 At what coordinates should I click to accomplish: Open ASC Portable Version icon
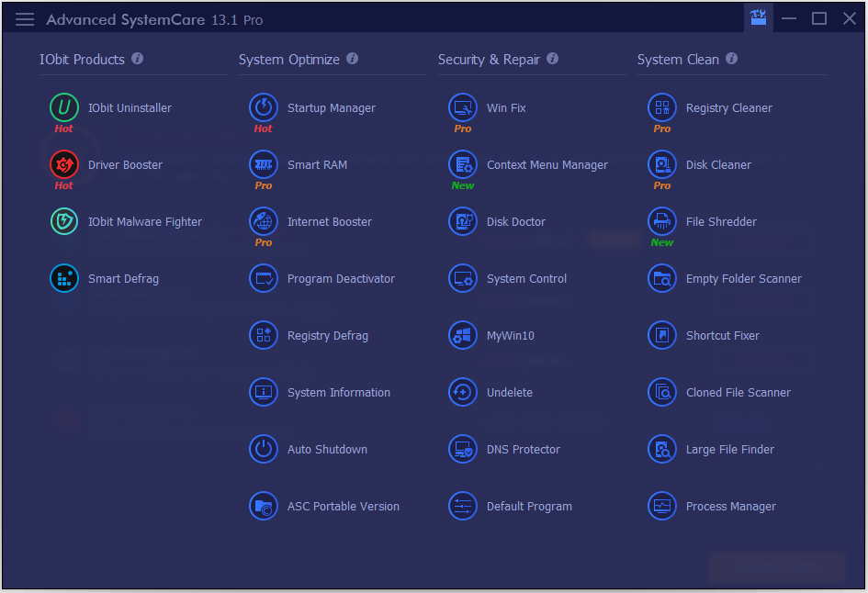coord(264,506)
